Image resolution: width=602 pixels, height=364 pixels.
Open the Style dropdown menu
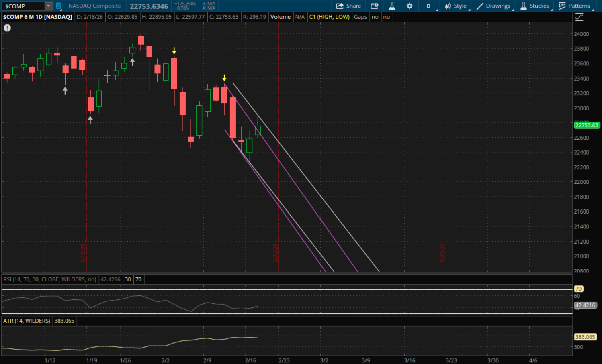point(456,6)
